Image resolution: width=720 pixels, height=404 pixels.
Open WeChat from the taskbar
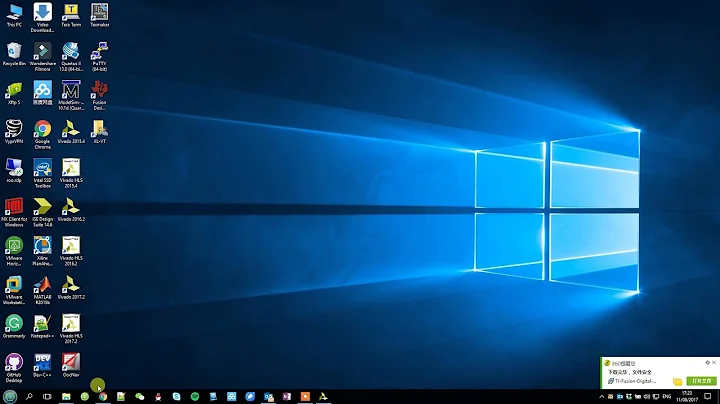point(140,397)
